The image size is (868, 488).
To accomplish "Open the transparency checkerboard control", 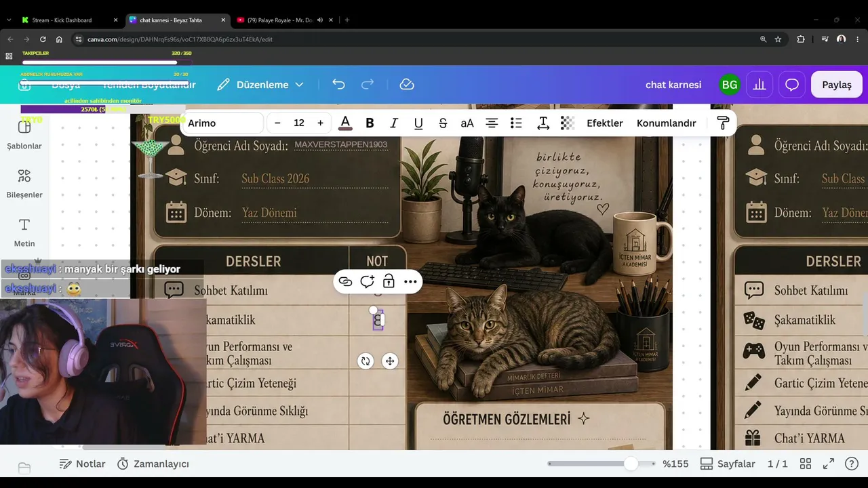I will 568,123.
